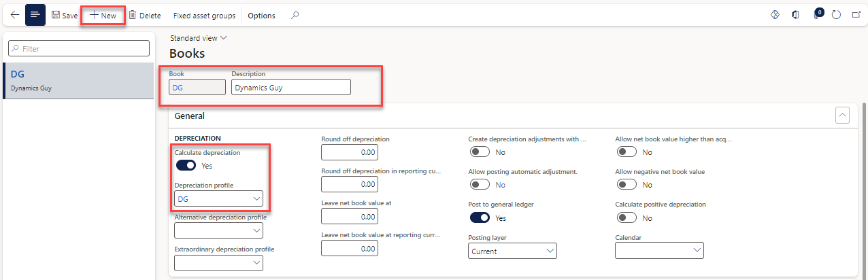Go back using the back arrow icon
The height and width of the screenshot is (280, 868).
(x=15, y=15)
